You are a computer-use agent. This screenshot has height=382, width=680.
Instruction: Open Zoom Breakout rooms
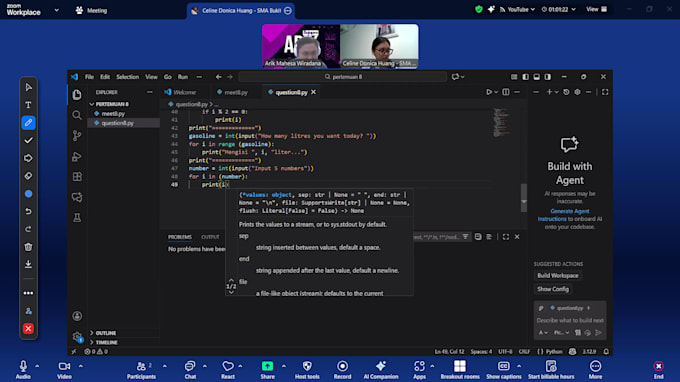[460, 370]
